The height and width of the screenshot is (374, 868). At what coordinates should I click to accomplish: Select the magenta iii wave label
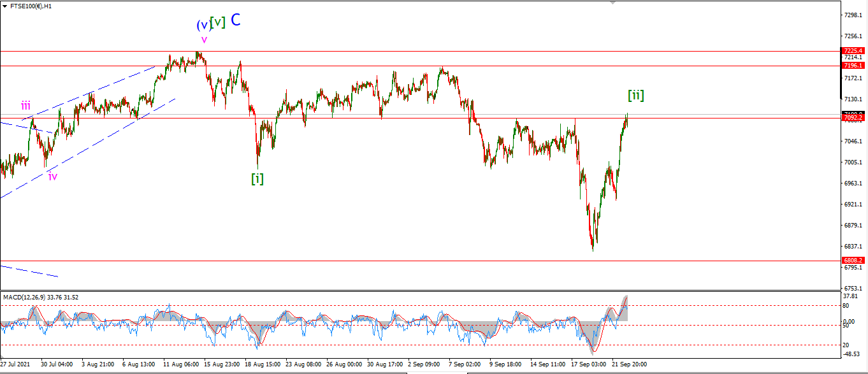(25, 106)
